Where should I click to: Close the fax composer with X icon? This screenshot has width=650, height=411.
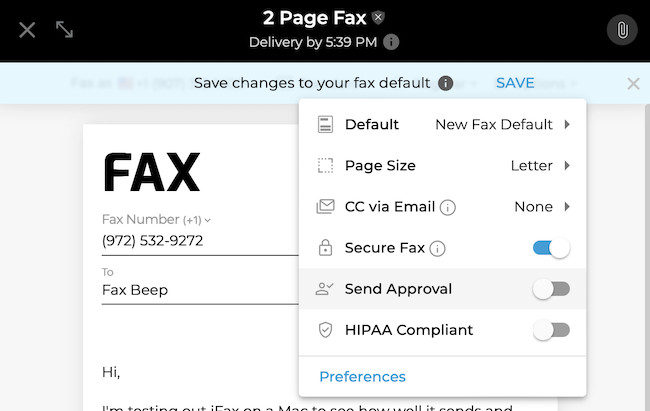pyautogui.click(x=27, y=30)
